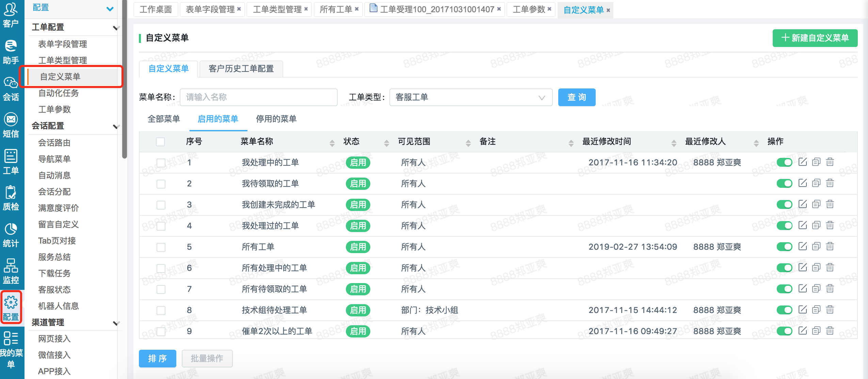The image size is (868, 379).
Task: Click the 排序 button
Action: coord(157,358)
